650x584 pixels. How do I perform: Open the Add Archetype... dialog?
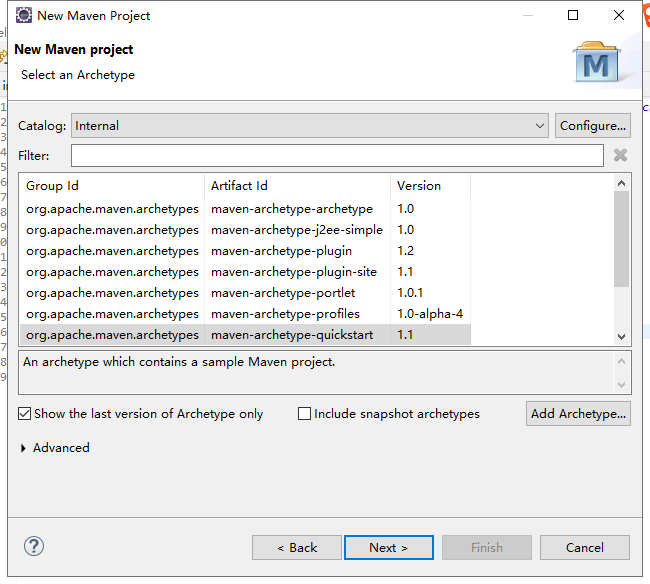tap(578, 414)
